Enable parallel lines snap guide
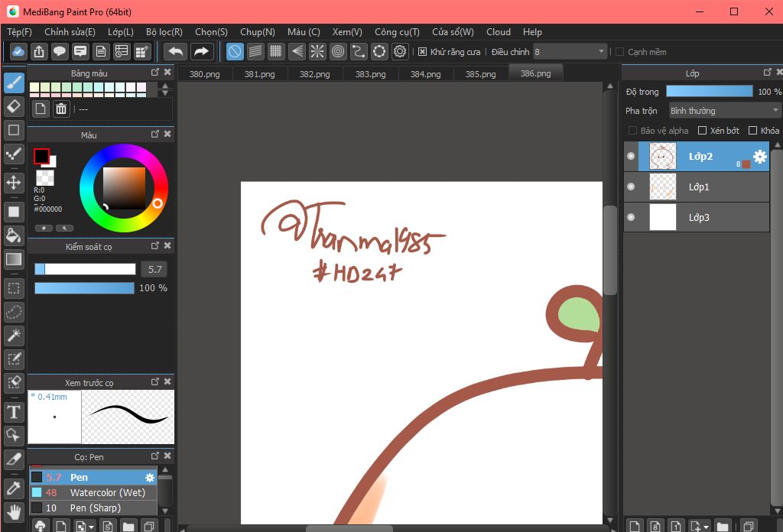 click(255, 51)
